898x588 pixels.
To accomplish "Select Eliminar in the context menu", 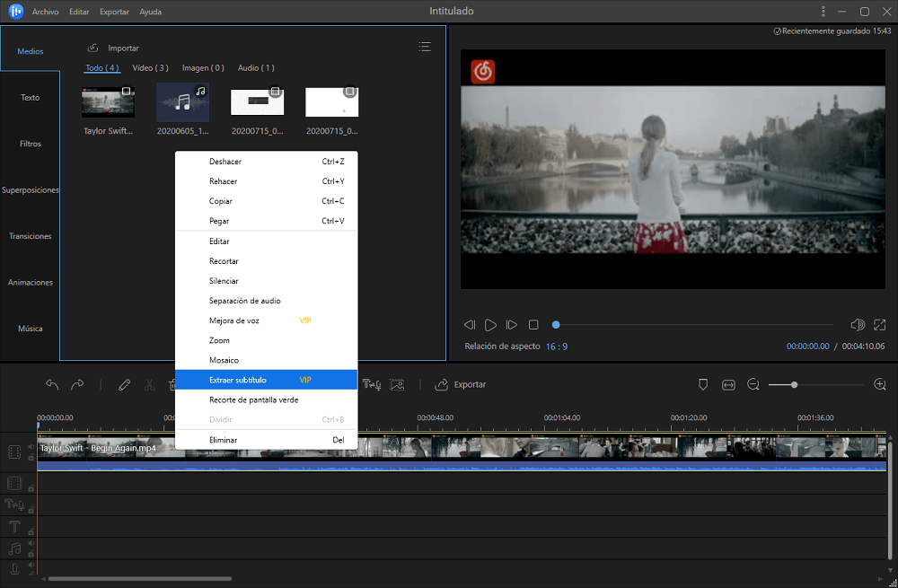I will (267, 440).
